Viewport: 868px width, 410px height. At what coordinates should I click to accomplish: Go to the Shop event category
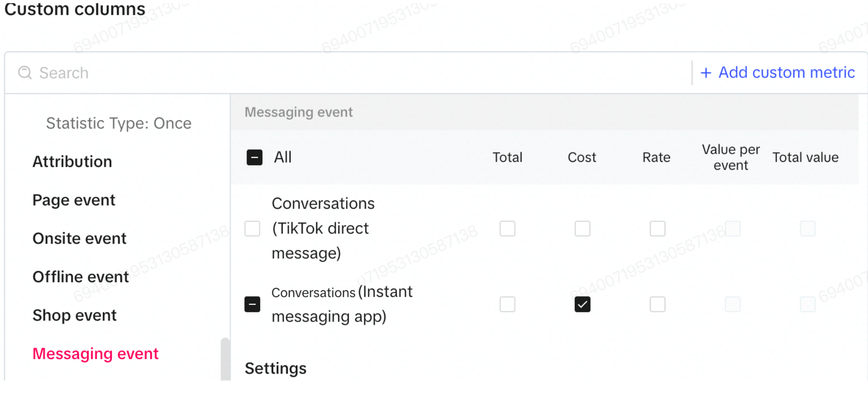(75, 316)
